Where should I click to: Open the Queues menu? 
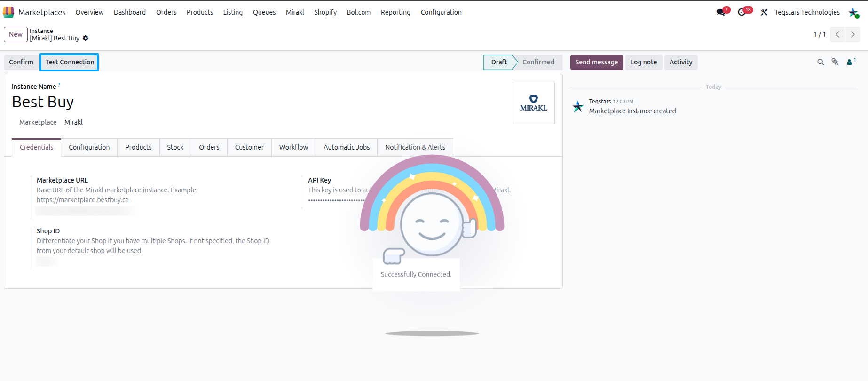264,12
